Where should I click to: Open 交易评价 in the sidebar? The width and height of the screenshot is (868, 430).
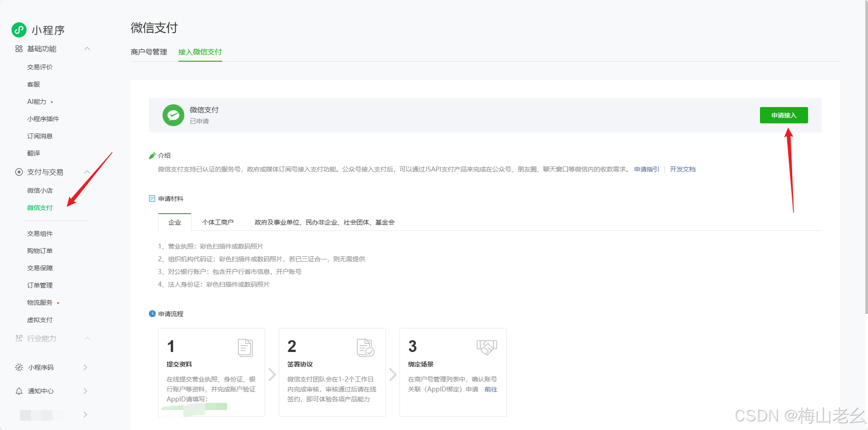(40, 67)
